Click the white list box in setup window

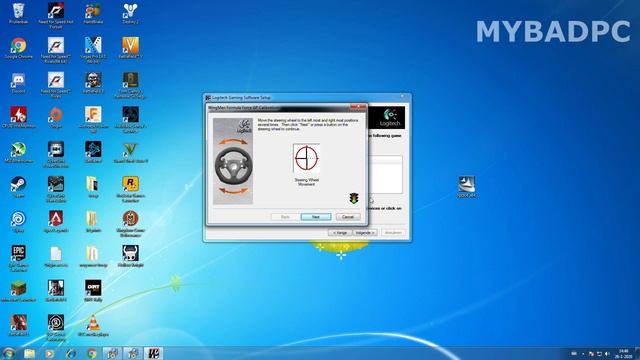point(385,175)
